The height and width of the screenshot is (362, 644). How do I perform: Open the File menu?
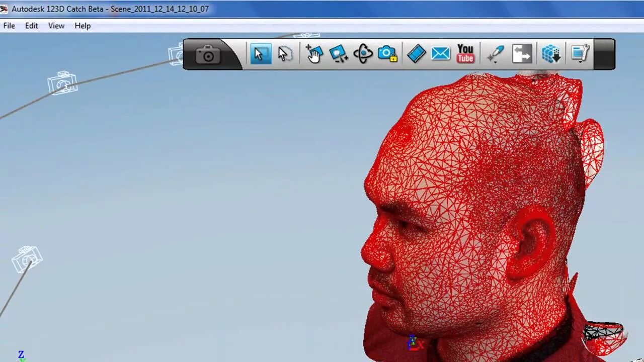[x=9, y=26]
